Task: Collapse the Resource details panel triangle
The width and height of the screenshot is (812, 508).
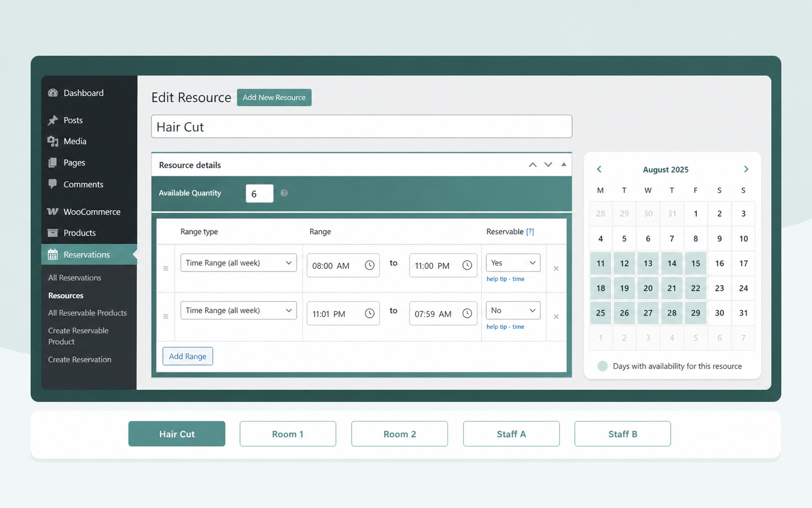Action: [x=564, y=164]
